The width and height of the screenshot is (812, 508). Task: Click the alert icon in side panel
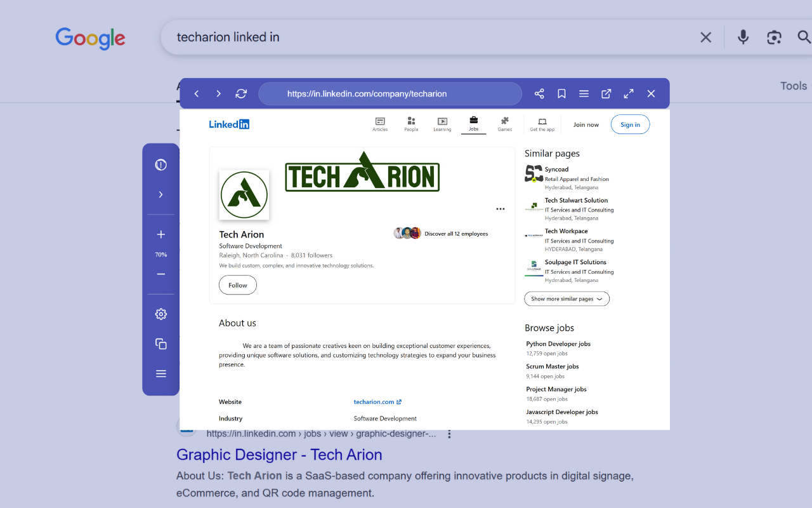pyautogui.click(x=161, y=165)
